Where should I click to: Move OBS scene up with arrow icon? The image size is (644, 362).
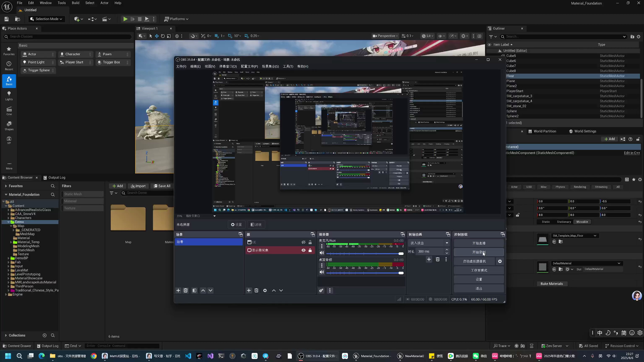click(x=203, y=290)
